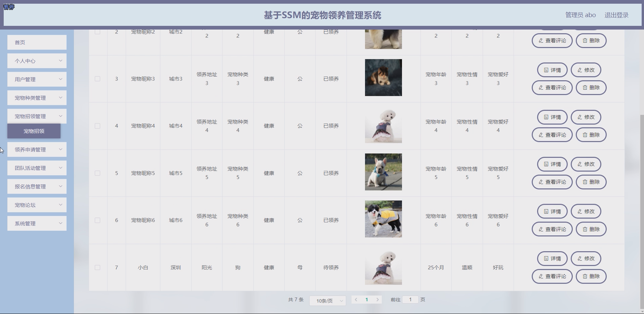Screen dimensions: 644x314
Task: Click the 共 7 条 total count
Action: 296,300
